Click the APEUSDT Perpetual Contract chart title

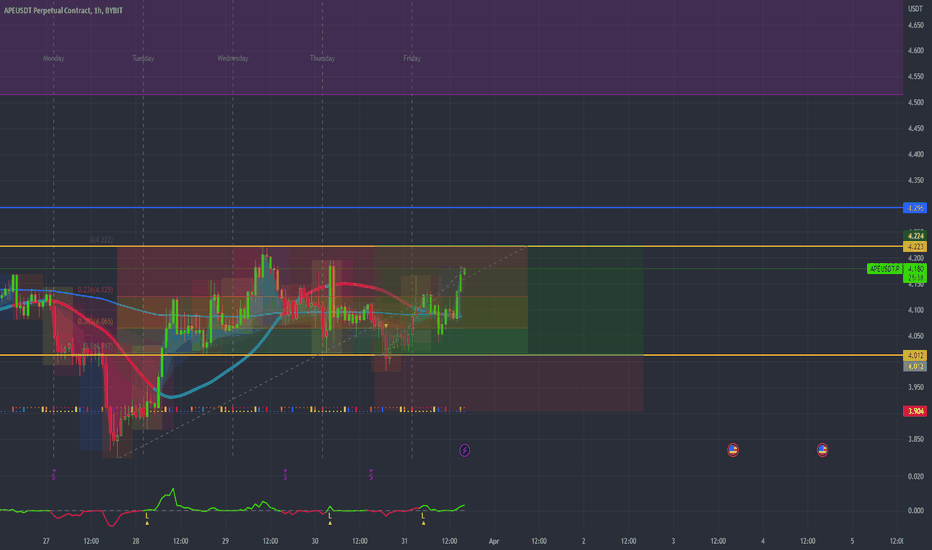63,10
